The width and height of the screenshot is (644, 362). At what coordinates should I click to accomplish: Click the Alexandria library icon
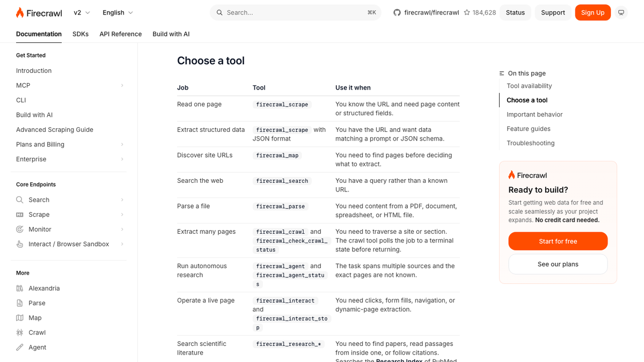19,288
